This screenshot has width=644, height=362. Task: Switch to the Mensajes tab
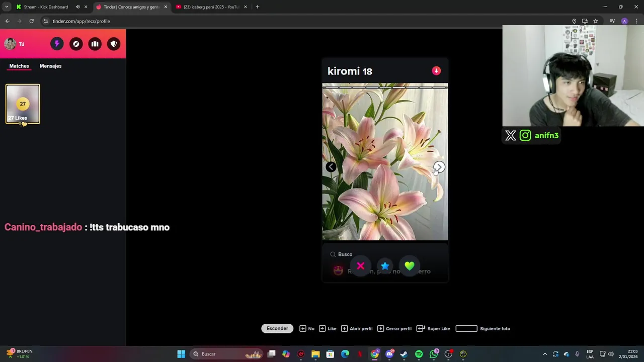tap(50, 66)
